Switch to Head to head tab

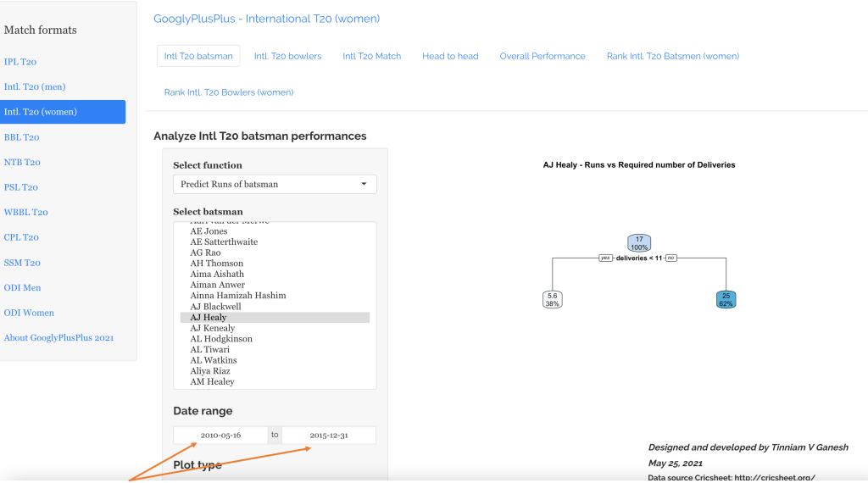pyautogui.click(x=450, y=56)
